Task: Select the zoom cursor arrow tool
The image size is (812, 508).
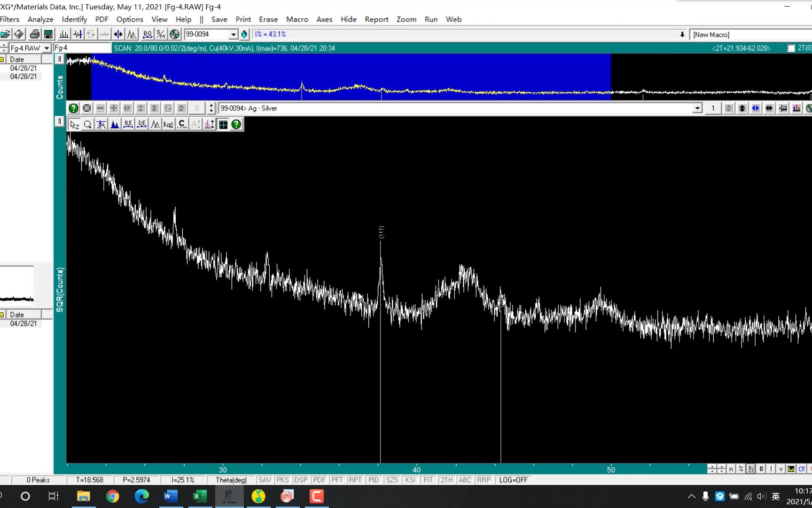Action: [74, 124]
